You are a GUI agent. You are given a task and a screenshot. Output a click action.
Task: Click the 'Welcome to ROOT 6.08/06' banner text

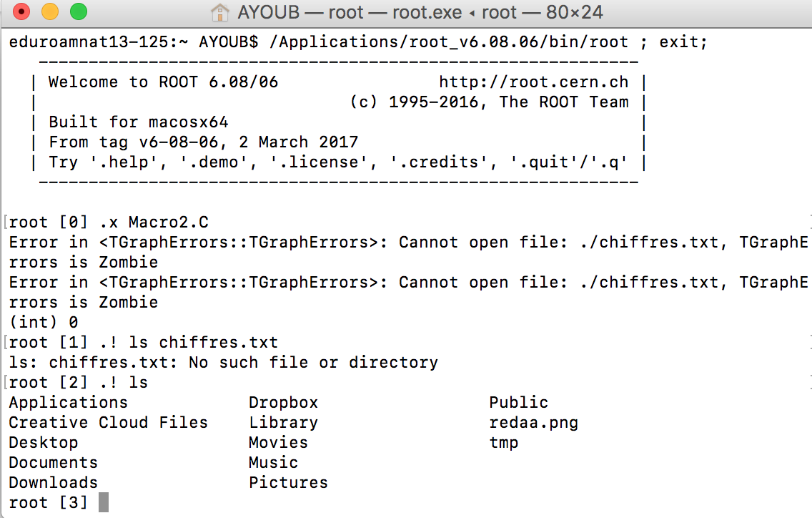[x=163, y=82]
